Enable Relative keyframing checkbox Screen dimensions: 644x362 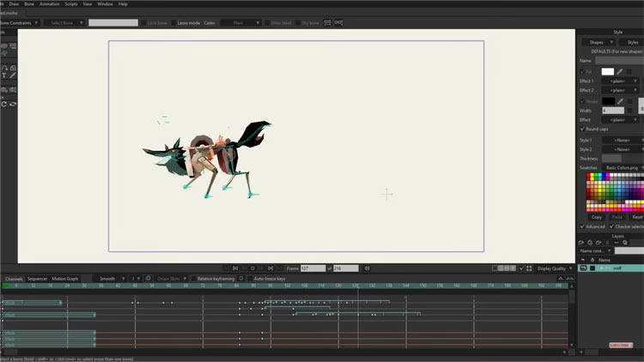[194, 279]
